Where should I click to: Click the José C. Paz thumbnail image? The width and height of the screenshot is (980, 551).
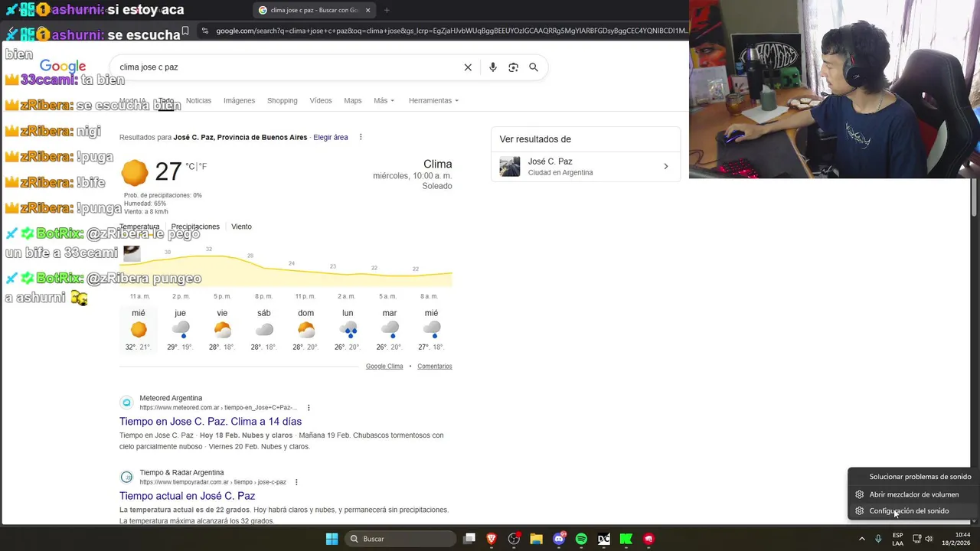click(x=510, y=166)
